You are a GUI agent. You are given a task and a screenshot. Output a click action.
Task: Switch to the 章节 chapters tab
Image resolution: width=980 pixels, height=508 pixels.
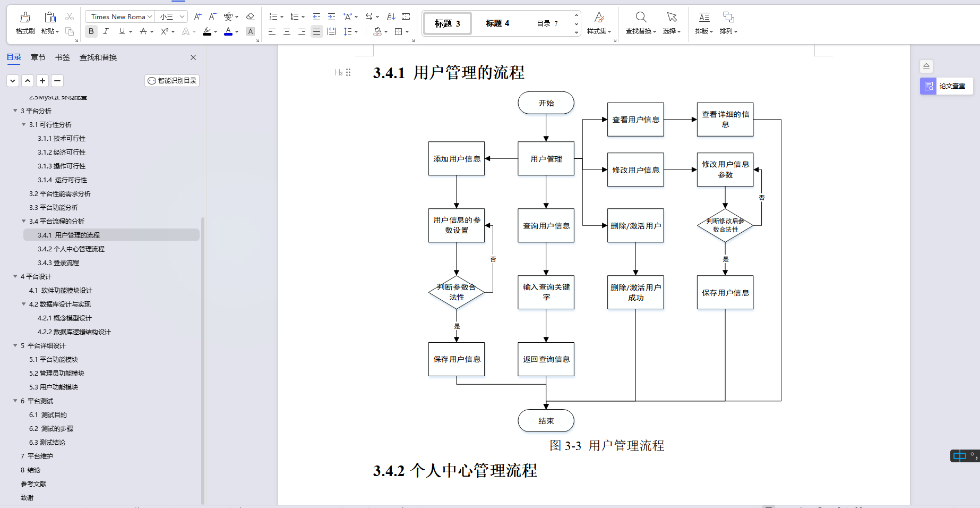38,57
